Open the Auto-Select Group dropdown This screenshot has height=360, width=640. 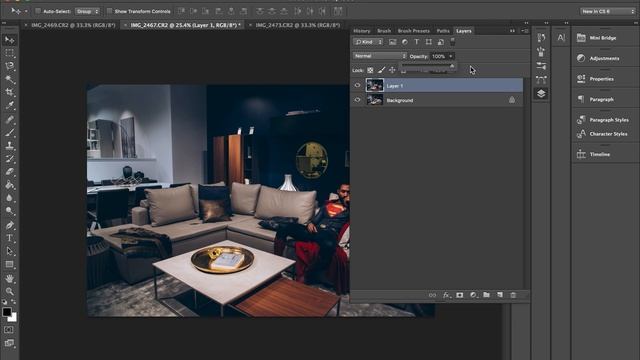coord(87,11)
